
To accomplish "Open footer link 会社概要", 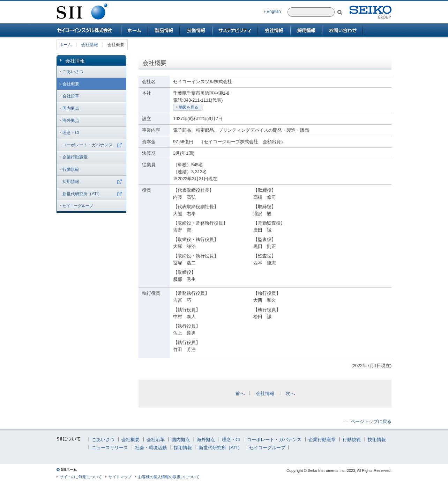I will coord(130,440).
